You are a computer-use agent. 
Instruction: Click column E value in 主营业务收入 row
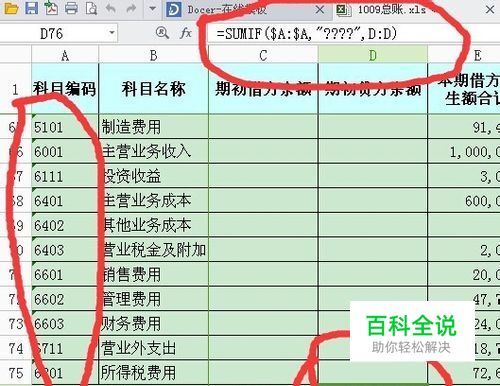pyautogui.click(x=464, y=152)
